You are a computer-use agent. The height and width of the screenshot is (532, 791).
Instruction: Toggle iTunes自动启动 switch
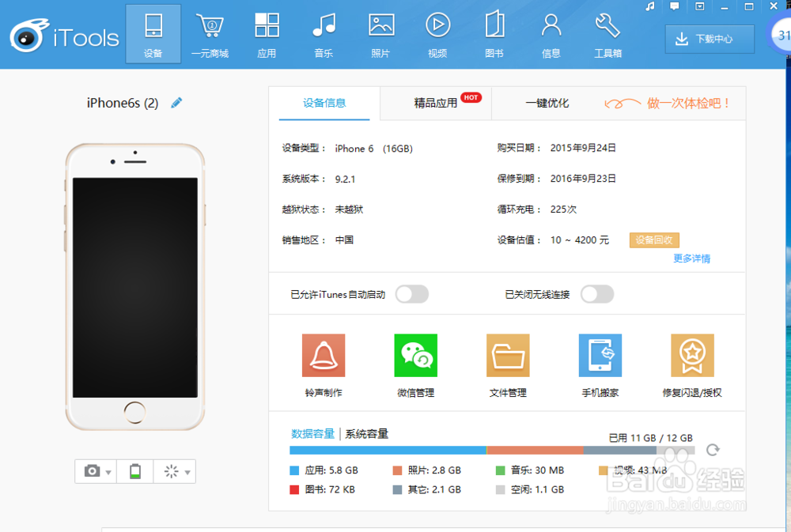pos(412,294)
